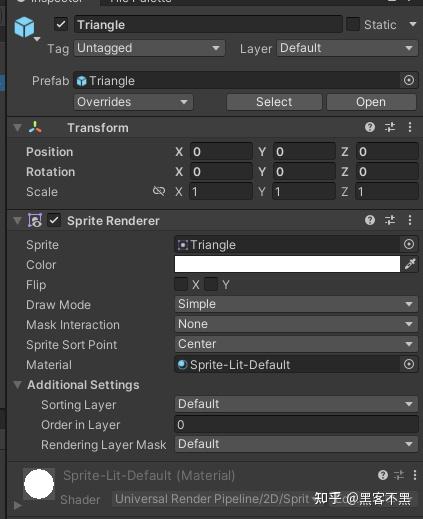Click the prefab Open button
This screenshot has height=519, width=423.
tap(371, 102)
